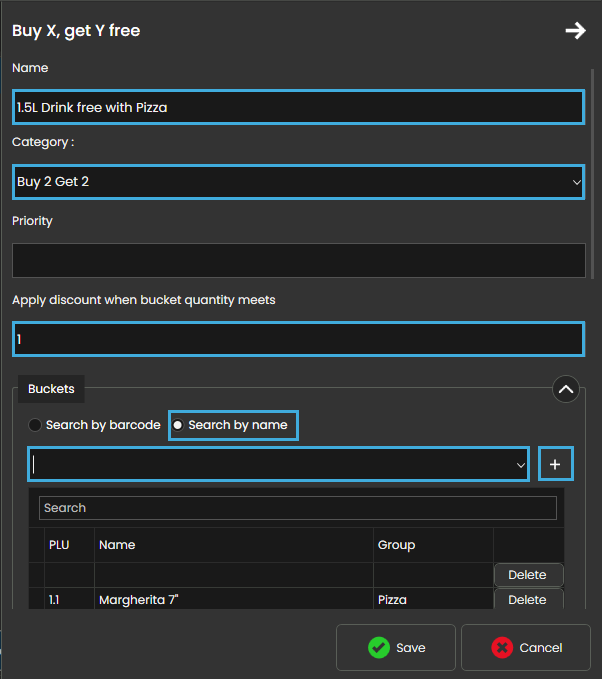The width and height of the screenshot is (602, 679).
Task: Cancel the promotion dialog
Action: 526,648
